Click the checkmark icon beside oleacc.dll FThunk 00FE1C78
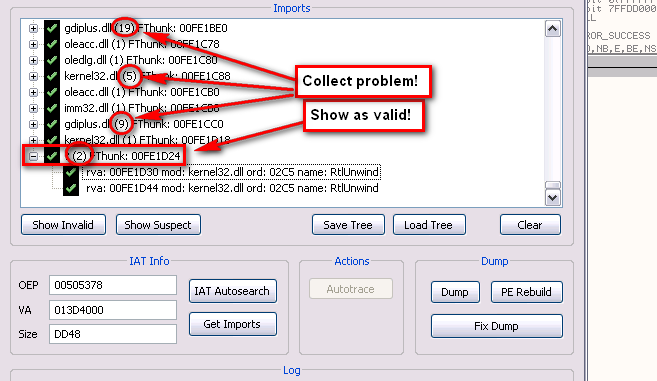Viewport: 657px width, 381px height. pyautogui.click(x=52, y=44)
